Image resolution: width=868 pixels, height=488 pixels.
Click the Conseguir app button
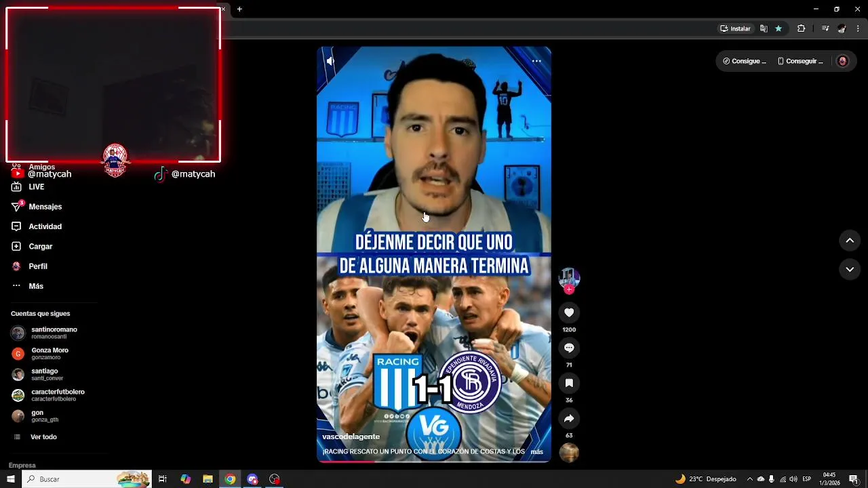800,61
